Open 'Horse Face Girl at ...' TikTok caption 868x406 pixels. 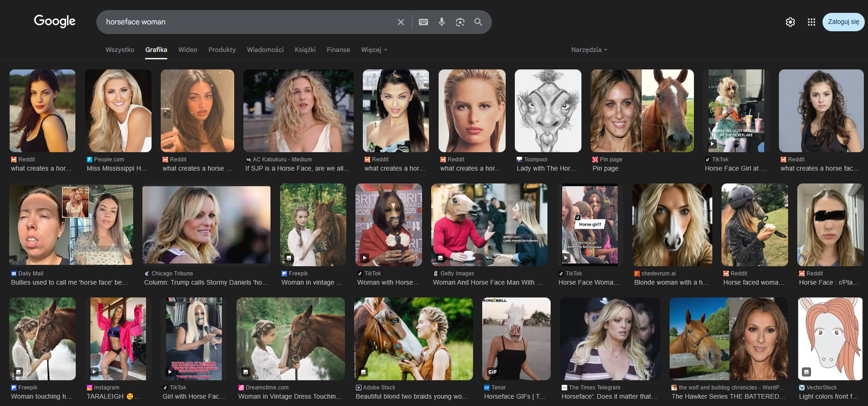[736, 168]
